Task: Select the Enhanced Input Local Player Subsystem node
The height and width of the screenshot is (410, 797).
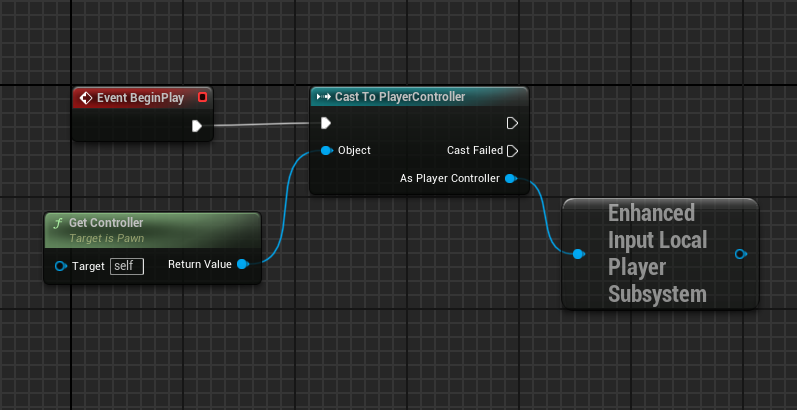Action: click(x=660, y=254)
